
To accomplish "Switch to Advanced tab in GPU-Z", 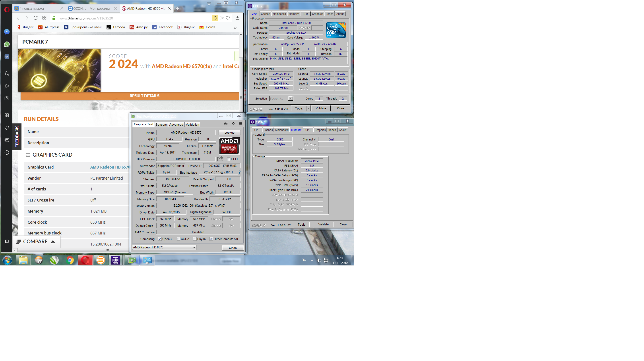I will [x=176, y=125].
